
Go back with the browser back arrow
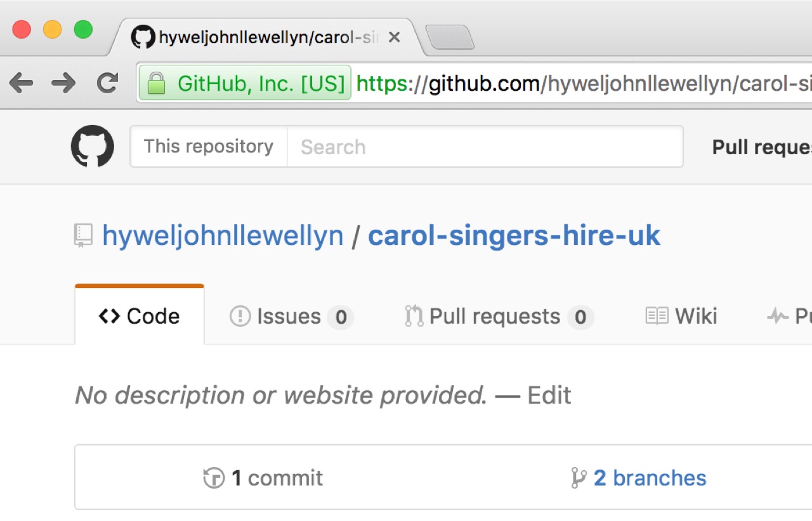pos(21,82)
